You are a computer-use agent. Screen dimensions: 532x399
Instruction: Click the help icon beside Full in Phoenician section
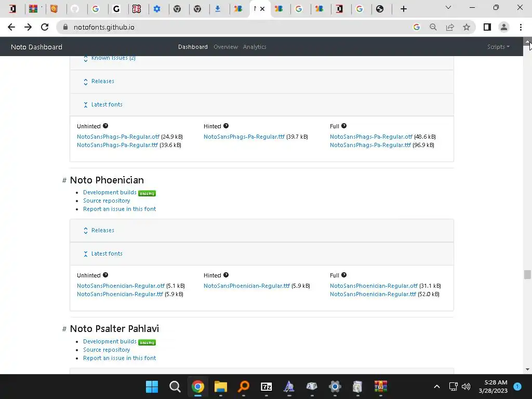pos(344,275)
